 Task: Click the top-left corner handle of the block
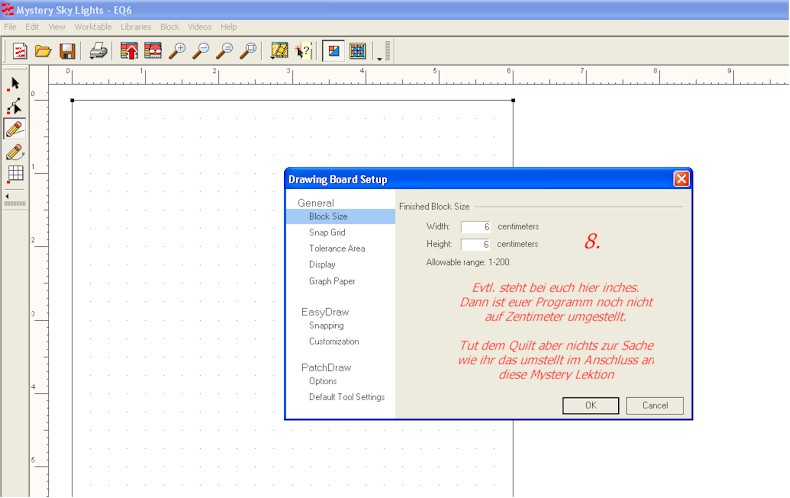click(72, 100)
